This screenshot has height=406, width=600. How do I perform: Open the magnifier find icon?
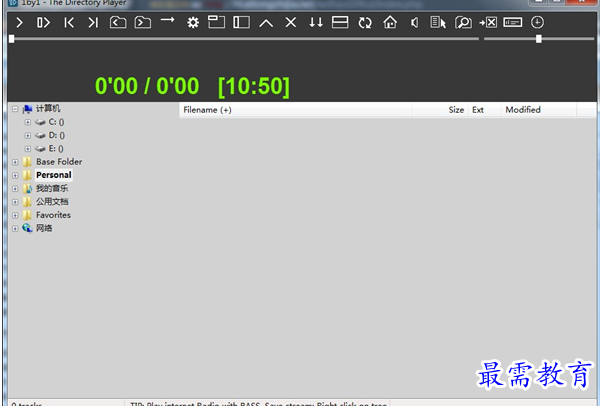tap(463, 23)
